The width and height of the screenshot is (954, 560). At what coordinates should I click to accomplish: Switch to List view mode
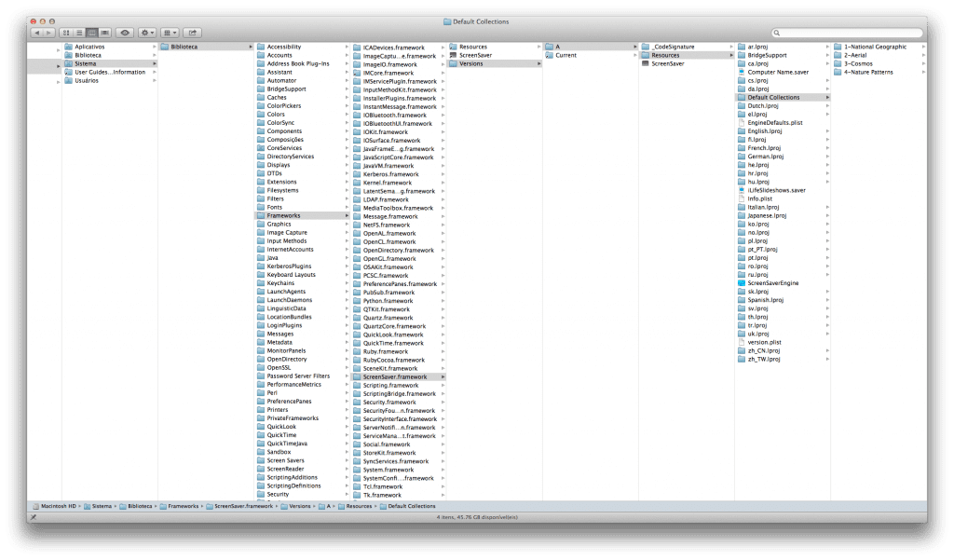point(79,32)
